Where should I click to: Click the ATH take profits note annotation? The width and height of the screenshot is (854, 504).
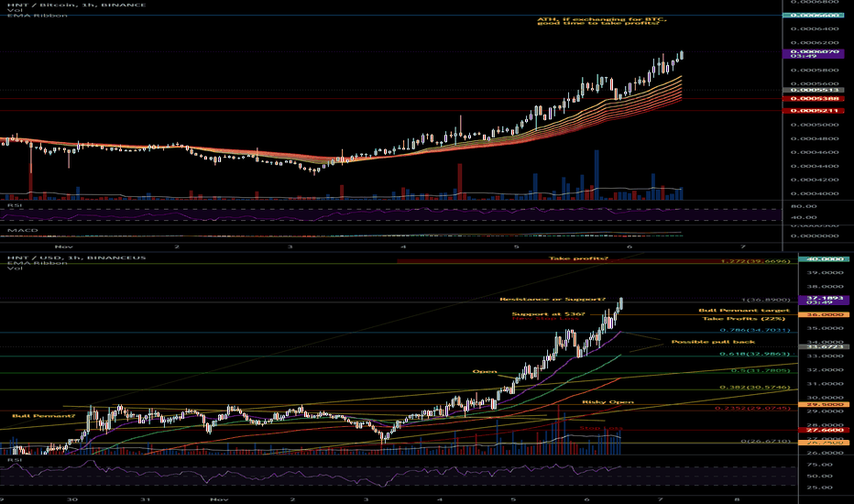pyautogui.click(x=602, y=21)
